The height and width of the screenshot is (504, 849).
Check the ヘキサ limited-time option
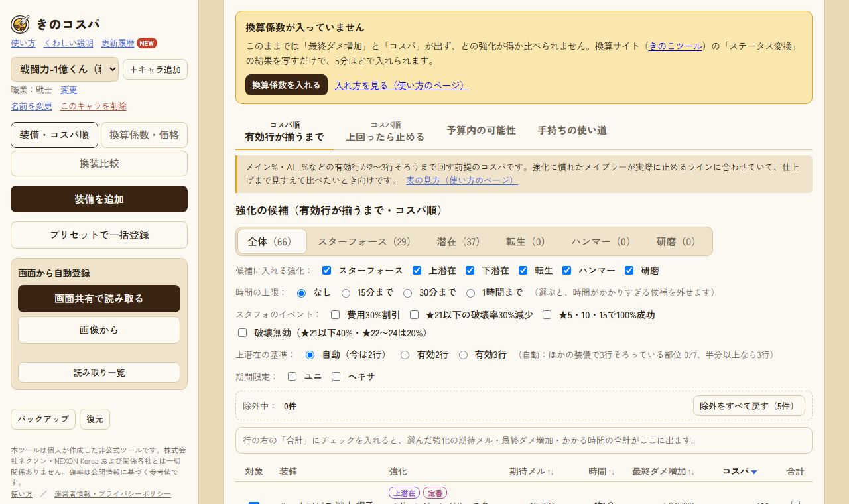pyautogui.click(x=336, y=377)
